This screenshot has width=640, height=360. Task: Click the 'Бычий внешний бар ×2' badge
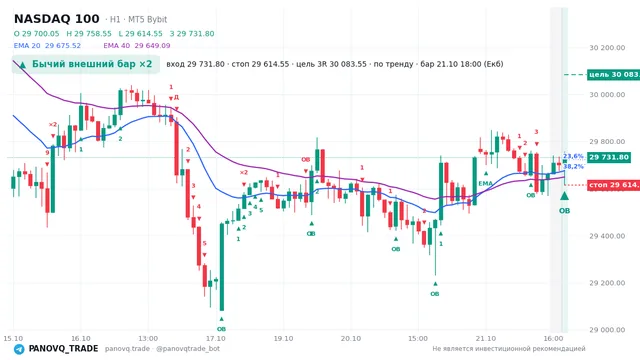click(x=86, y=64)
